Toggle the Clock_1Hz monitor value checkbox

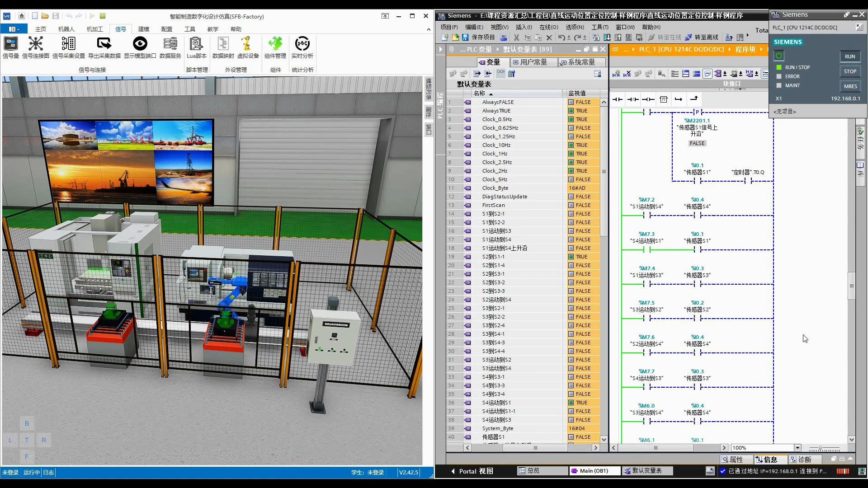click(x=571, y=154)
